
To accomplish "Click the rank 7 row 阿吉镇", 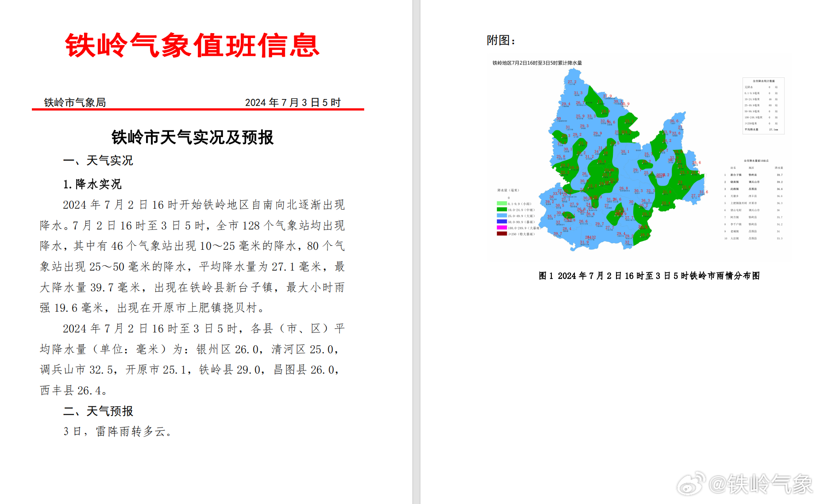I will pos(753,218).
